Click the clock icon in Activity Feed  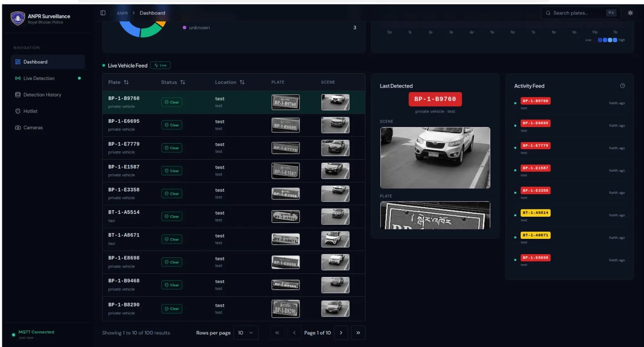coord(622,86)
